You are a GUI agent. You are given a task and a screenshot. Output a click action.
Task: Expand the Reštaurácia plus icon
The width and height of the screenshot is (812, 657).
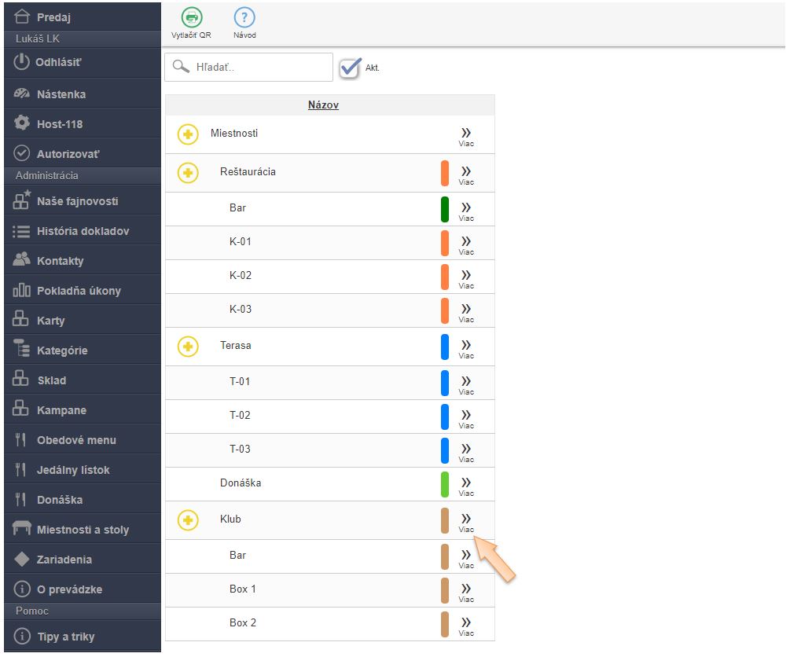(x=187, y=172)
